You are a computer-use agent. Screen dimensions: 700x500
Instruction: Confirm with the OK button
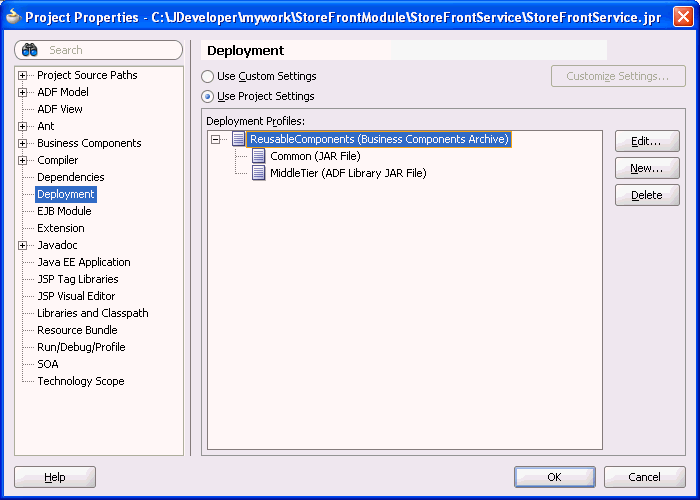click(x=554, y=477)
